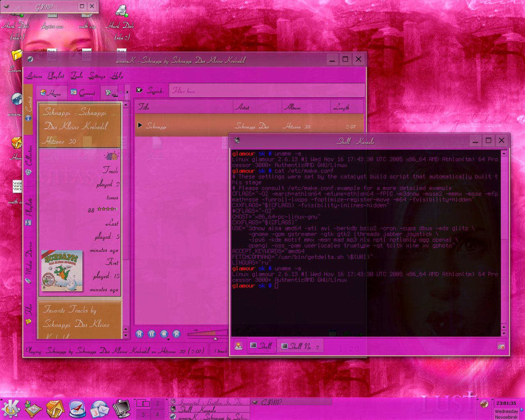The width and height of the screenshot is (525, 420).
Task: Click the Konsole window menu icon in titlebar
Action: (x=237, y=140)
